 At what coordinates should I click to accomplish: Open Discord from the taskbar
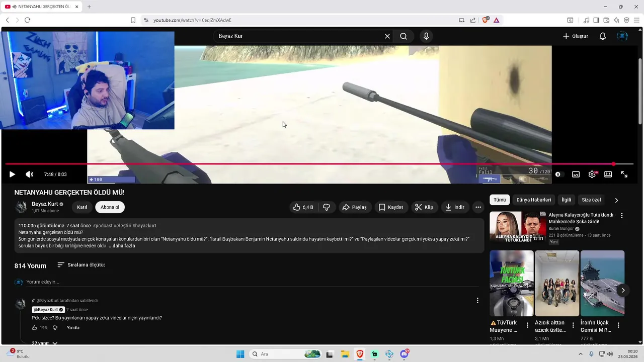[405, 354]
